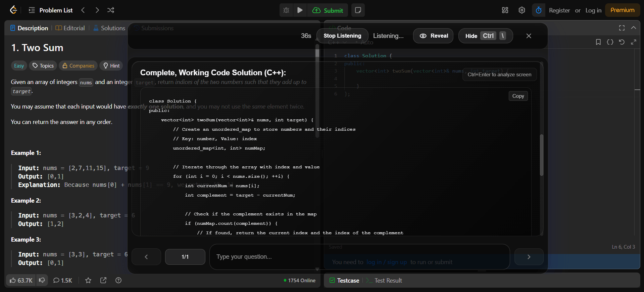Switch to the Description tab

[x=29, y=28]
